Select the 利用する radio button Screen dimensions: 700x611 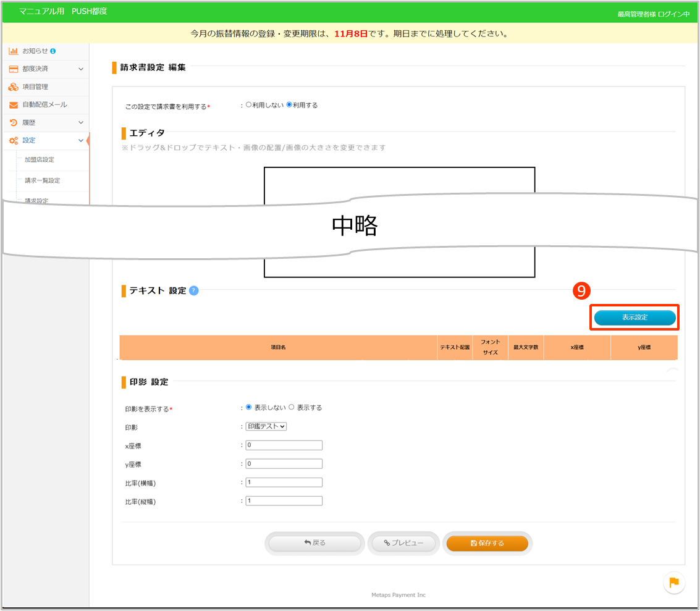289,105
